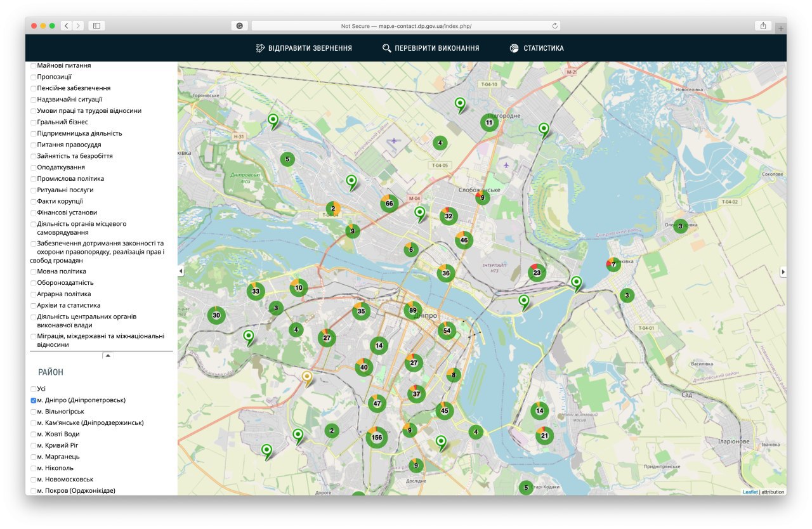Collapse the left sidebar panel arrow
The height and width of the screenshot is (529, 812).
pyautogui.click(x=180, y=271)
